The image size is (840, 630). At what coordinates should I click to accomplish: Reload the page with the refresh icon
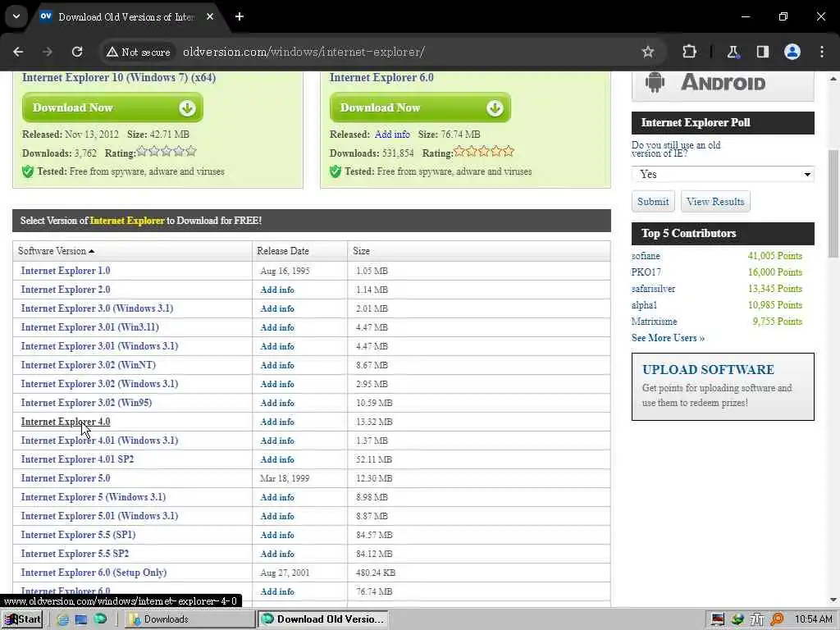(77, 52)
